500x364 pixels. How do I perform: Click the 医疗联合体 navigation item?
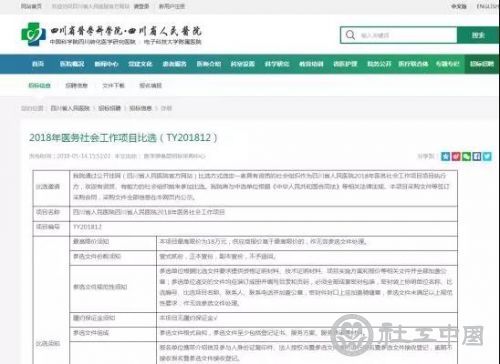(413, 64)
